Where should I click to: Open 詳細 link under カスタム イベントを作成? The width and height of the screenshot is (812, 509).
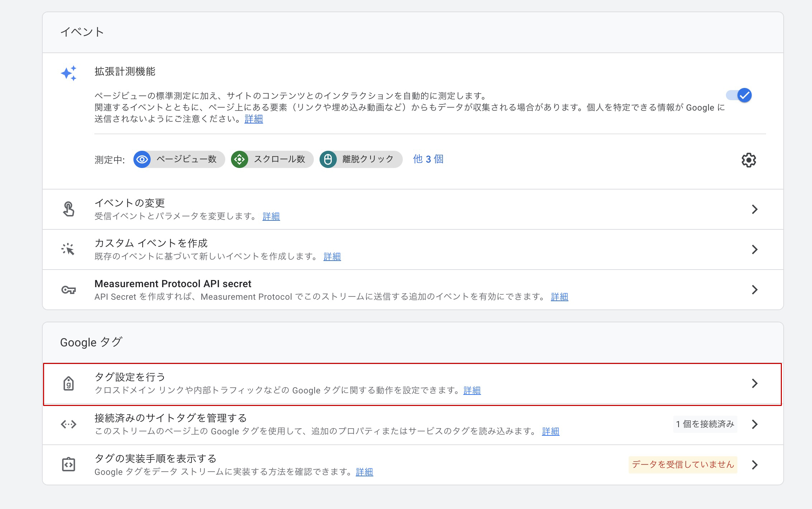coord(332,256)
